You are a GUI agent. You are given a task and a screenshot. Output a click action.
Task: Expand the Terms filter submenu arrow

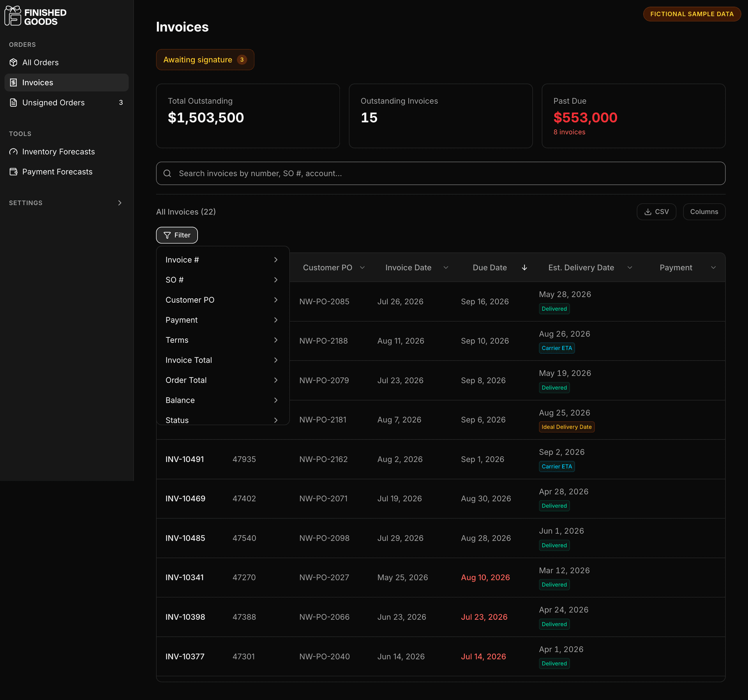tap(276, 340)
